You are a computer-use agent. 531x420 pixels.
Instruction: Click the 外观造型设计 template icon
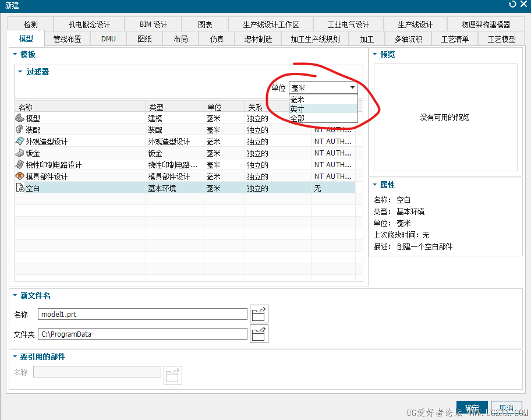point(20,141)
